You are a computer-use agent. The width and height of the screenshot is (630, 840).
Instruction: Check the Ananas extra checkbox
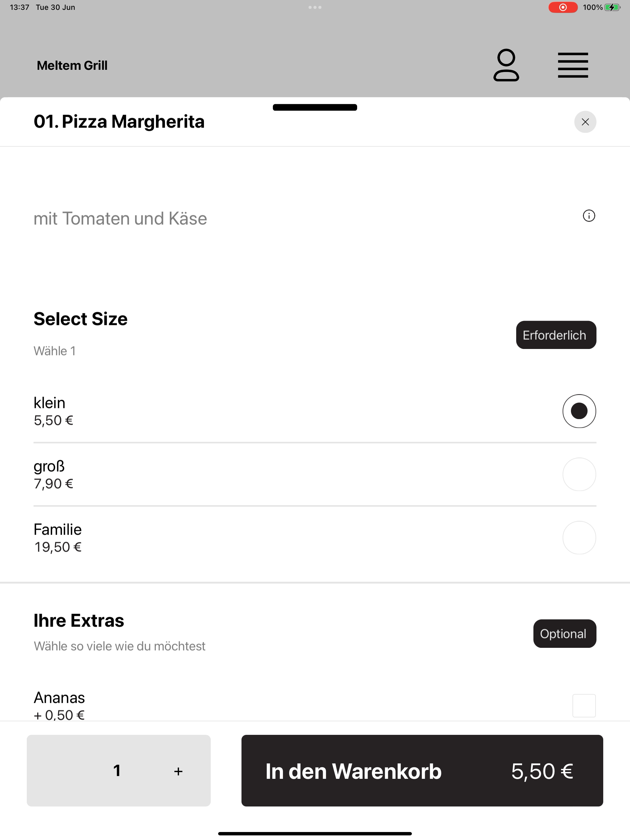click(584, 706)
